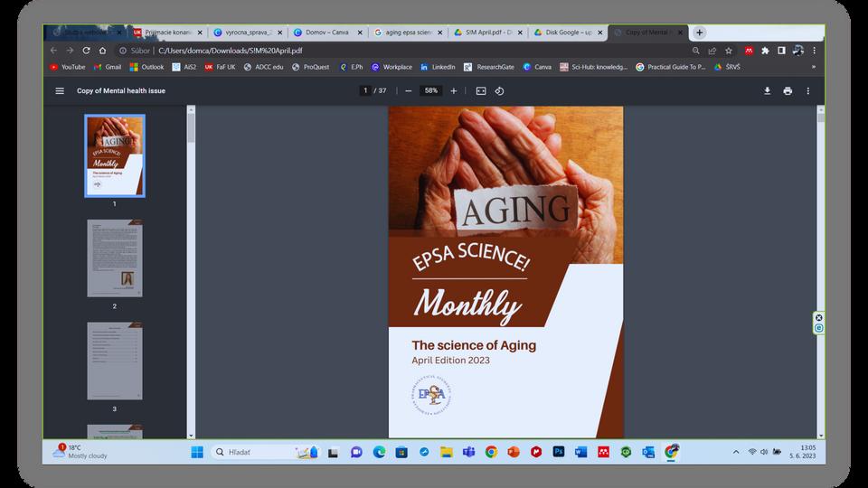Open the Windows Start menu
868x488 pixels.
[197, 452]
